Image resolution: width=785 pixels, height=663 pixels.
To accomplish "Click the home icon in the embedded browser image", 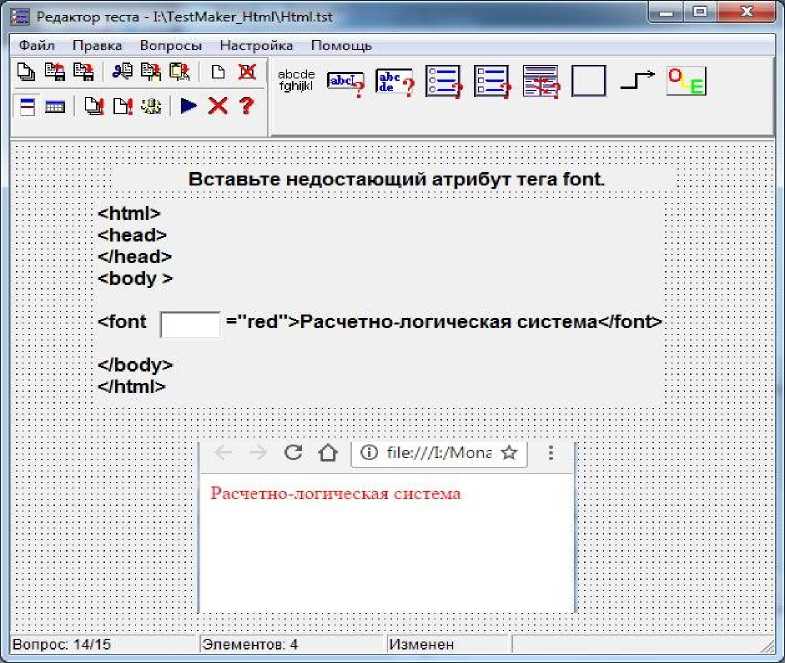I will pos(327,453).
